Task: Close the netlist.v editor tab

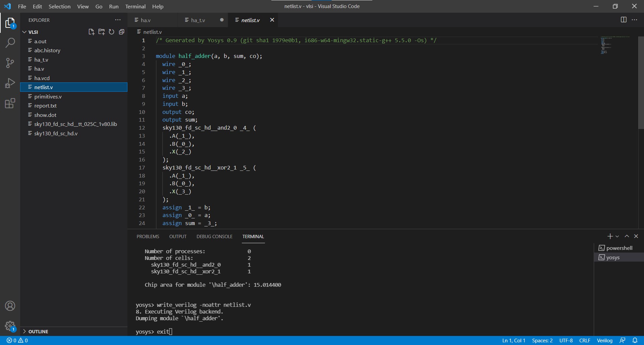Action: (272, 20)
